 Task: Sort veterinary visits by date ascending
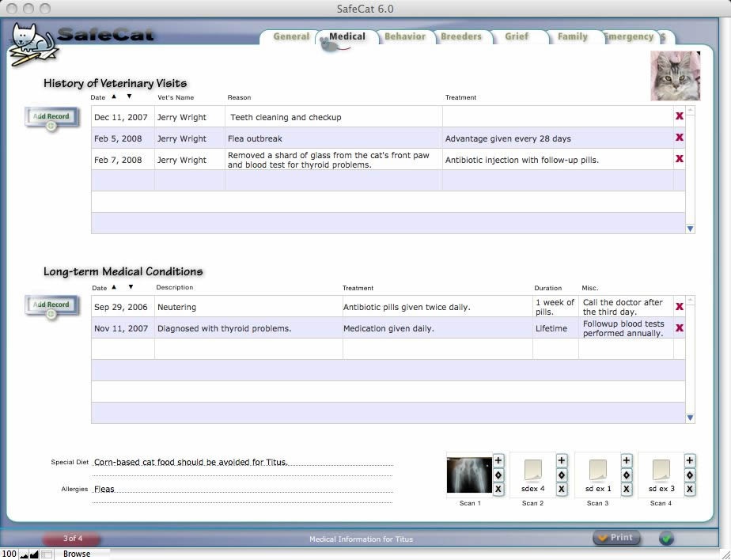click(114, 96)
